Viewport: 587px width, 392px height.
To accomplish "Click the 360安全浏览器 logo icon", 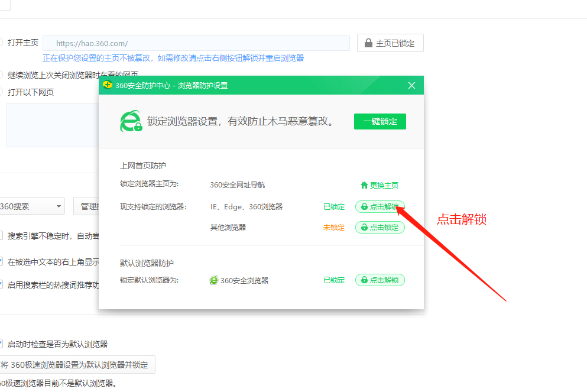I will click(214, 280).
